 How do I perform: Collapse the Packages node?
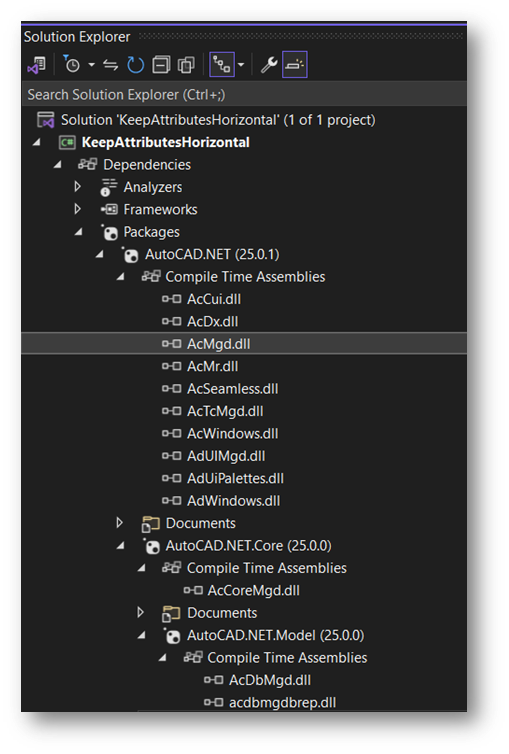(79, 232)
